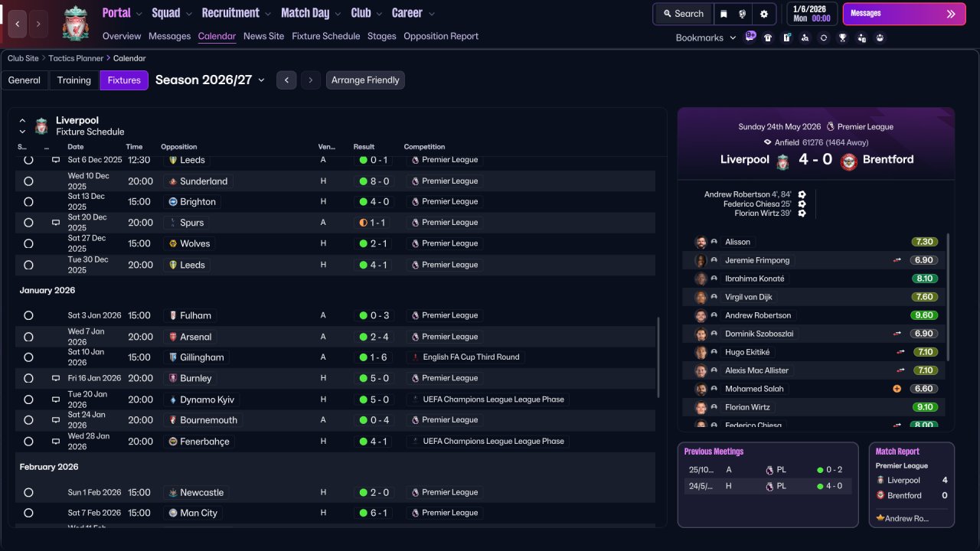Click substitution arrow icon beside Hugo Ekitiké
Viewport: 980px width, 551px height.
[x=901, y=352]
